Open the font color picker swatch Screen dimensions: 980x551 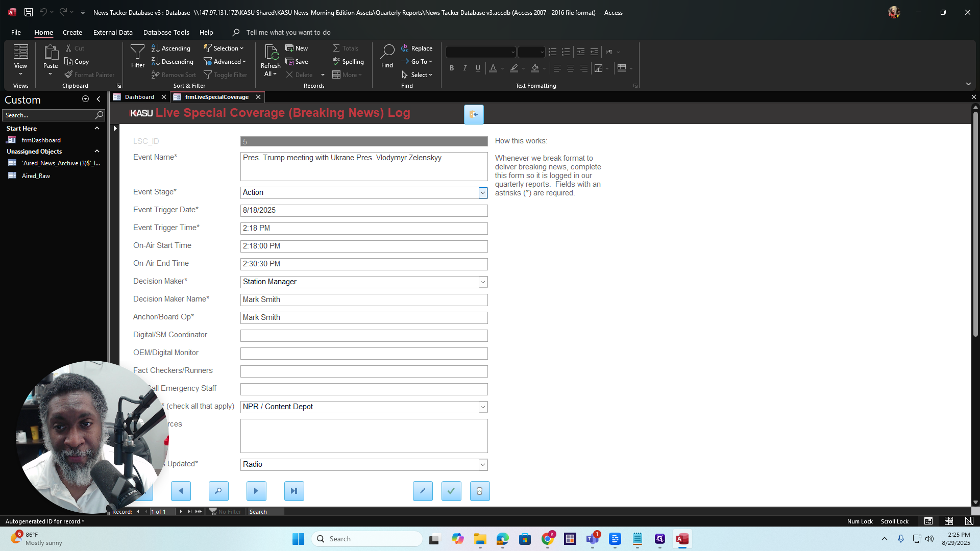coord(493,68)
